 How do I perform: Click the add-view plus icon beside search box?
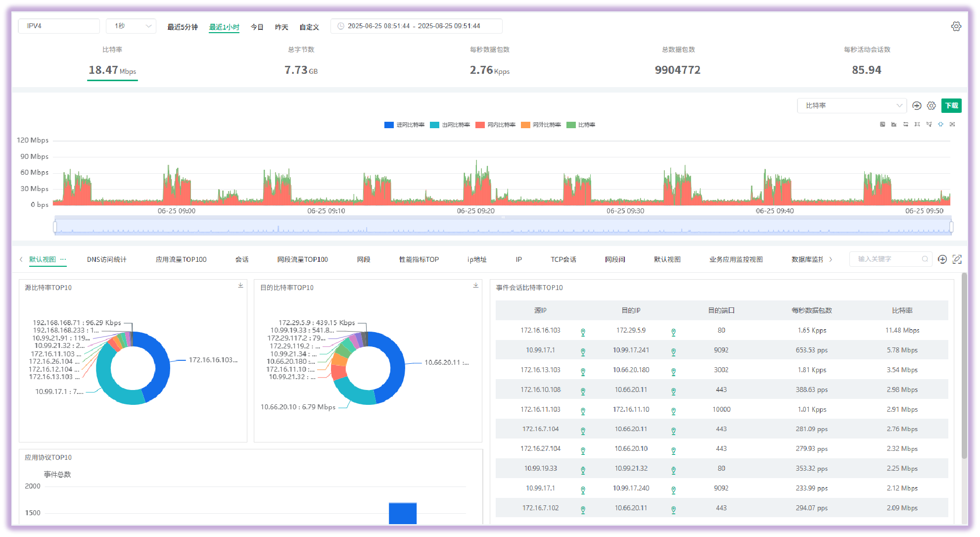click(x=942, y=259)
